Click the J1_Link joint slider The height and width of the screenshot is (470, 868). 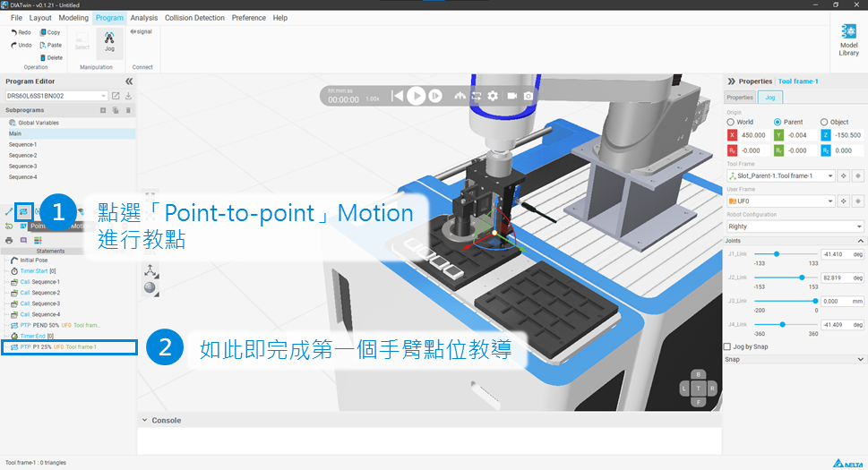tap(786, 254)
